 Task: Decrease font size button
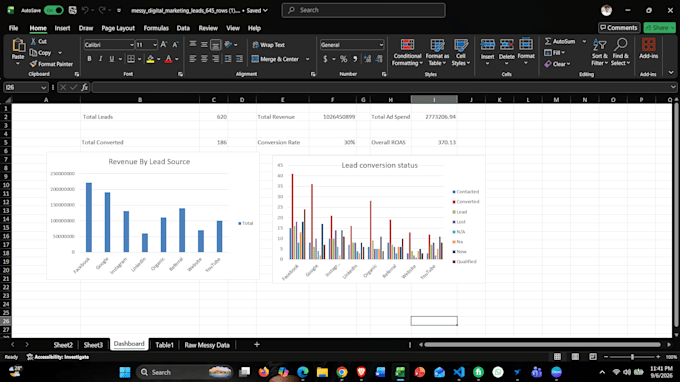tap(175, 44)
